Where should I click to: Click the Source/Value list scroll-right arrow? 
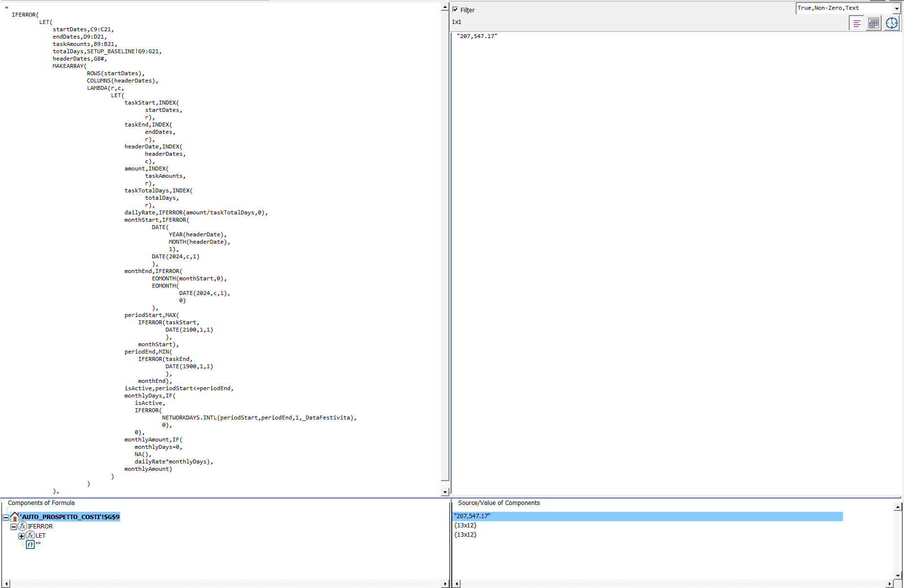pos(890,584)
